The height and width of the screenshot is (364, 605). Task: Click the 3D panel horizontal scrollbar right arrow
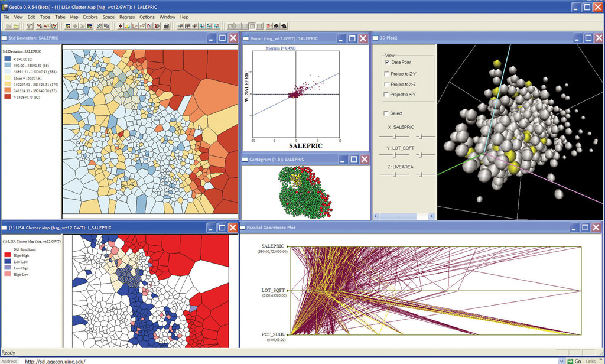[431, 216]
